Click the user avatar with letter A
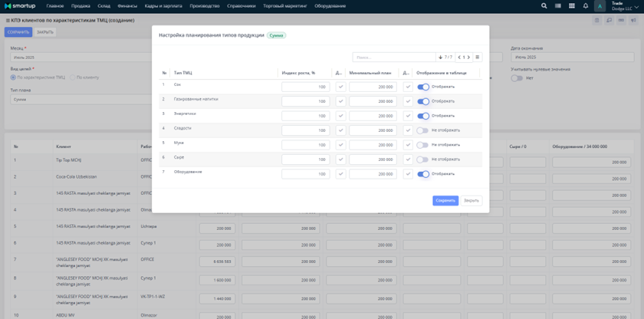Image resolution: width=644 pixels, height=319 pixels. point(600,6)
